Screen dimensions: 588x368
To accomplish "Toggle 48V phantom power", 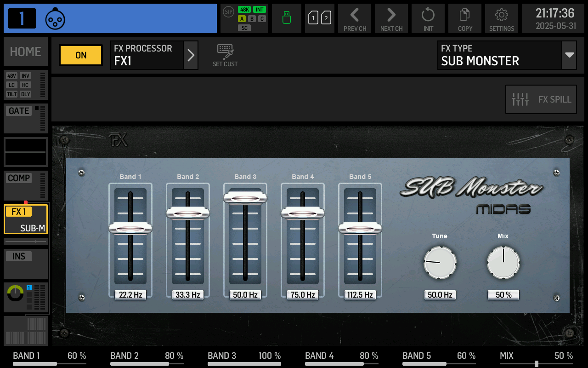I will coord(12,76).
